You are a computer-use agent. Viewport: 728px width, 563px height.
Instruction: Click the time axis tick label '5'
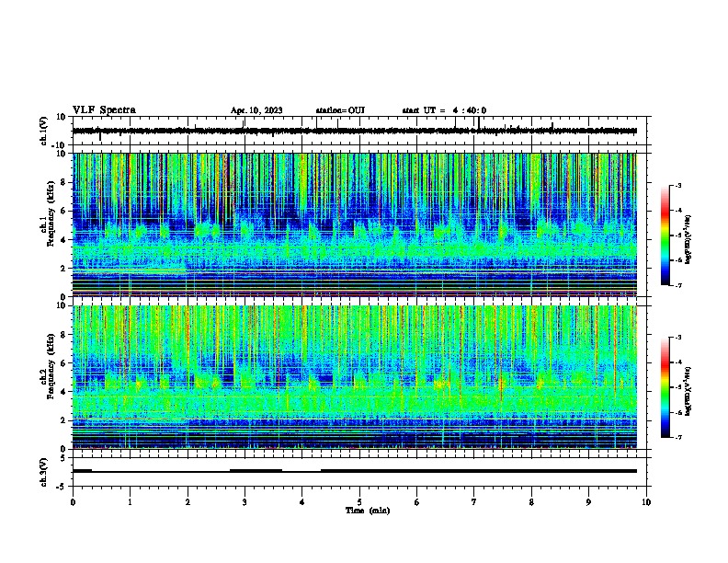tap(359, 502)
